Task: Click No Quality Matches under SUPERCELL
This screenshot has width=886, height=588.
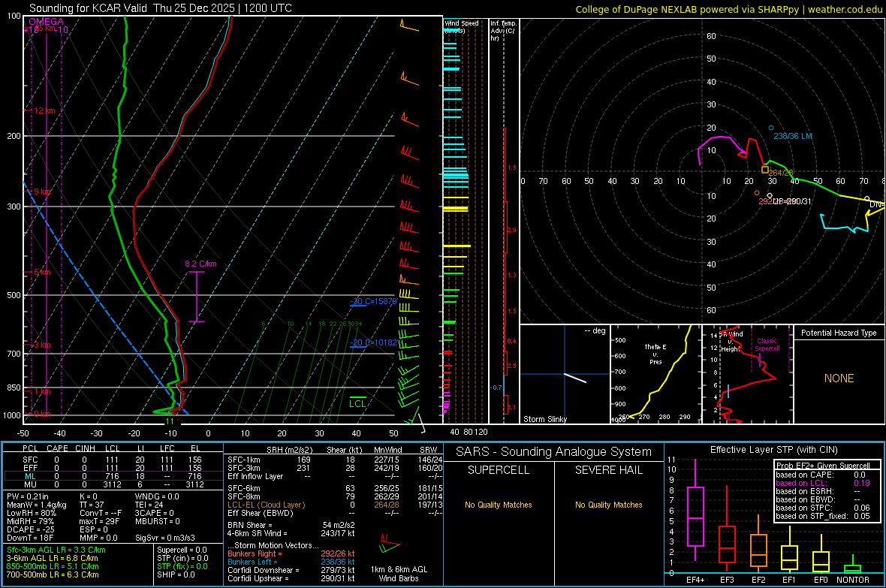Action: [499, 505]
